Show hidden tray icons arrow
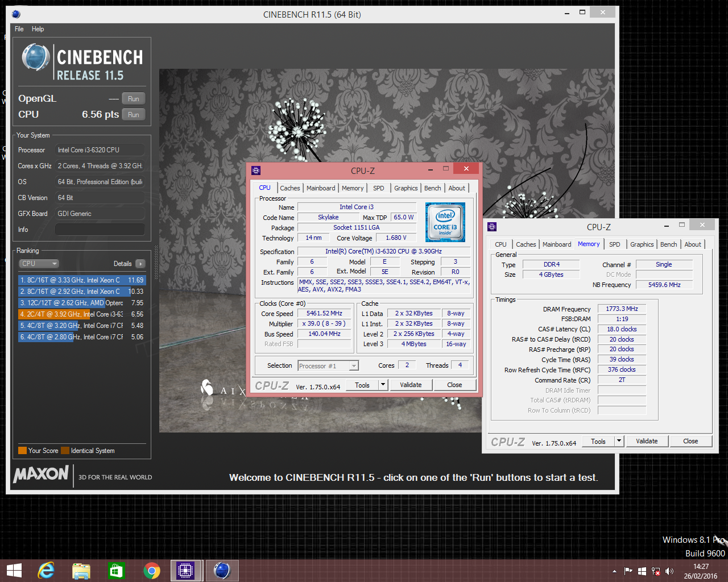The height and width of the screenshot is (582, 728). [x=614, y=571]
